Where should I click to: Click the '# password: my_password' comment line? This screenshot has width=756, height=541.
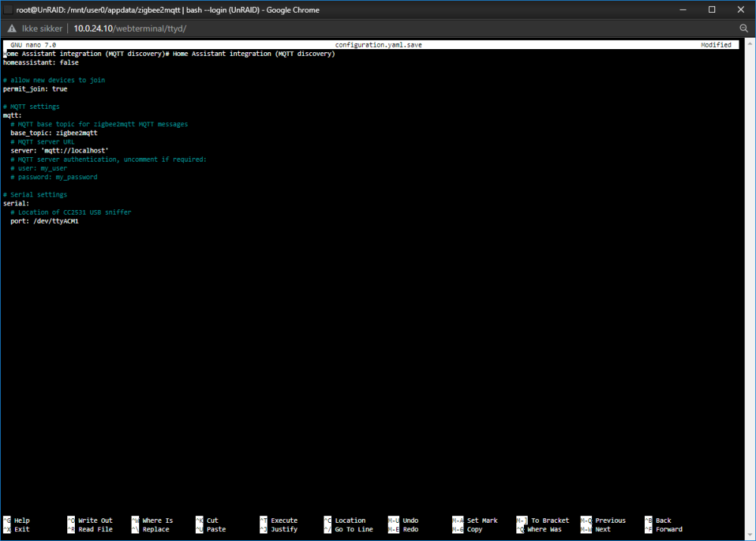coord(54,177)
